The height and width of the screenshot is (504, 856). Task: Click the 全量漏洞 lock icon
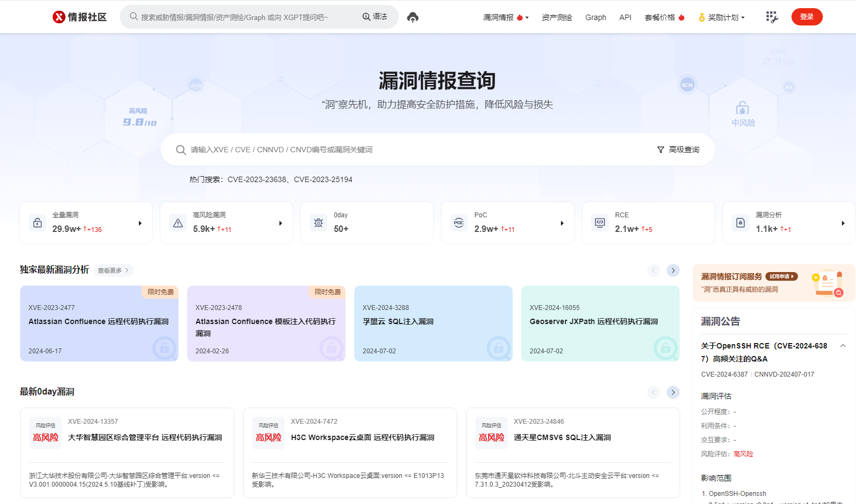pos(37,223)
